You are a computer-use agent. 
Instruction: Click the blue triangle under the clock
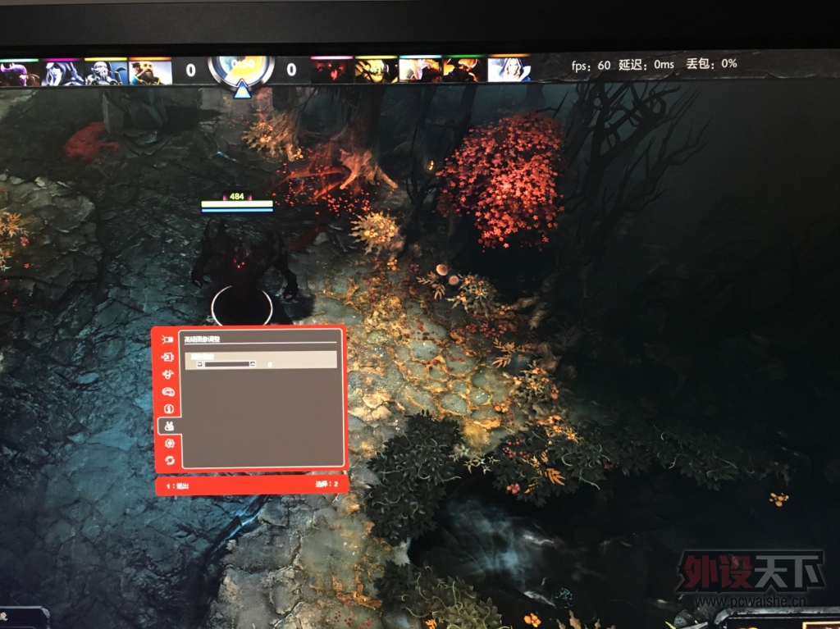[242, 89]
